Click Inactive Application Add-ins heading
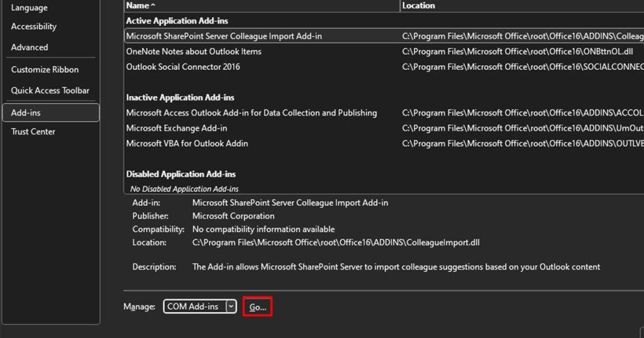The image size is (644, 338). pos(180,97)
